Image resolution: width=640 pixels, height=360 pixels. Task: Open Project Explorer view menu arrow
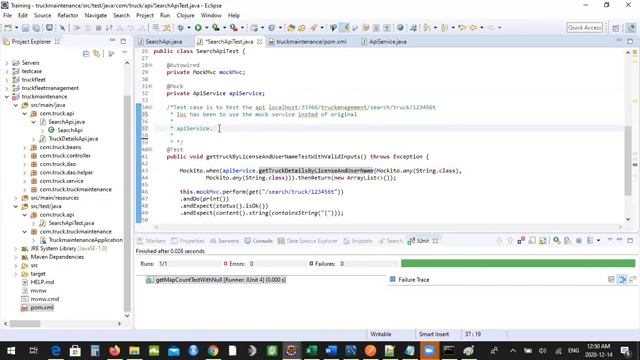tap(124, 53)
